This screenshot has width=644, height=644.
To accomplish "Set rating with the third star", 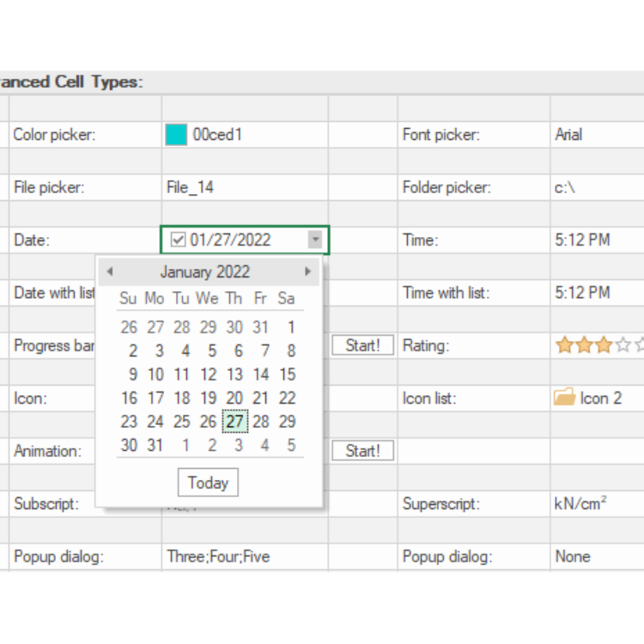I will [x=604, y=345].
